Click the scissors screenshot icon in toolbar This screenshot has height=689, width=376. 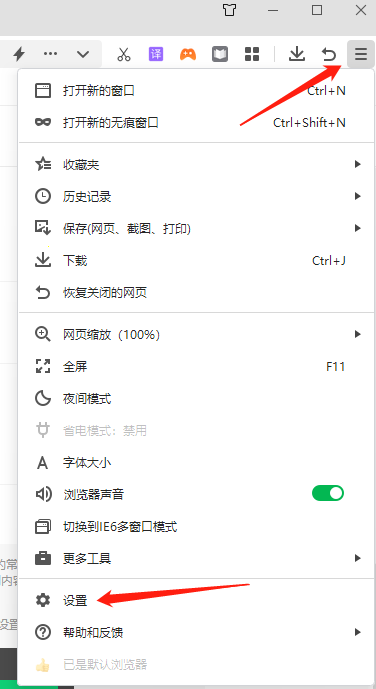pyautogui.click(x=124, y=54)
